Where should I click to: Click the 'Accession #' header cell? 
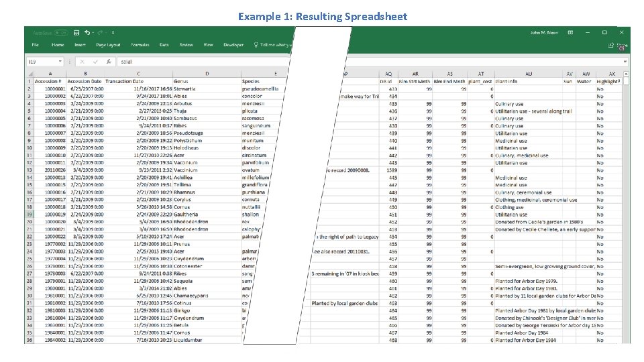coord(50,81)
